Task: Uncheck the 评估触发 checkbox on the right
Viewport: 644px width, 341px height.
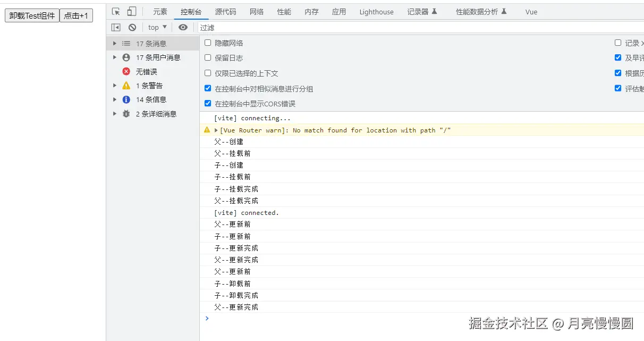Action: [x=618, y=88]
